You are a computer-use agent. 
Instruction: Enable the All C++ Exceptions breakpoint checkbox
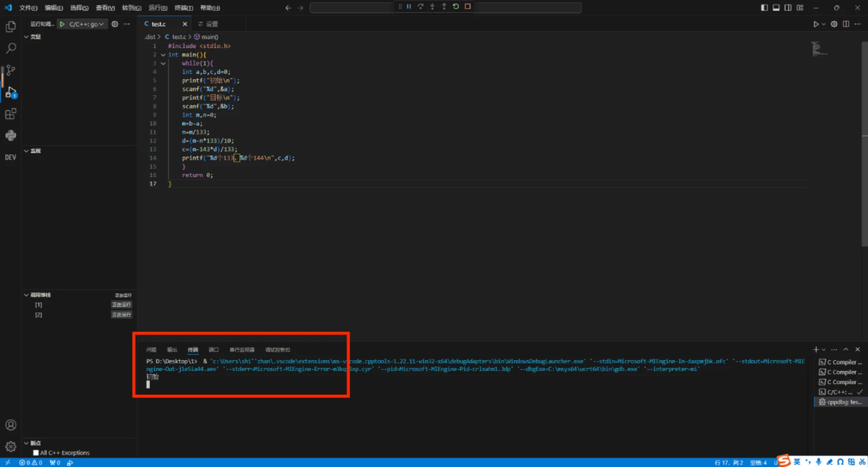36,452
